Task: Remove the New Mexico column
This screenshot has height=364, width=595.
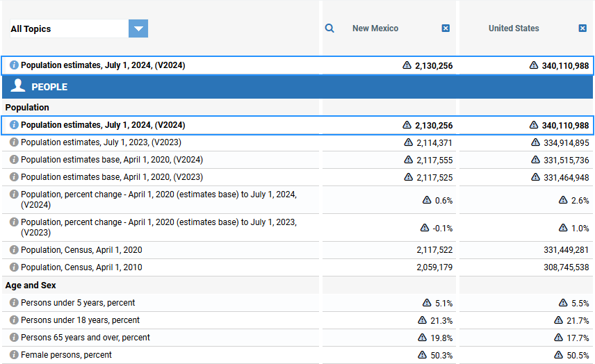Action: pyautogui.click(x=446, y=28)
